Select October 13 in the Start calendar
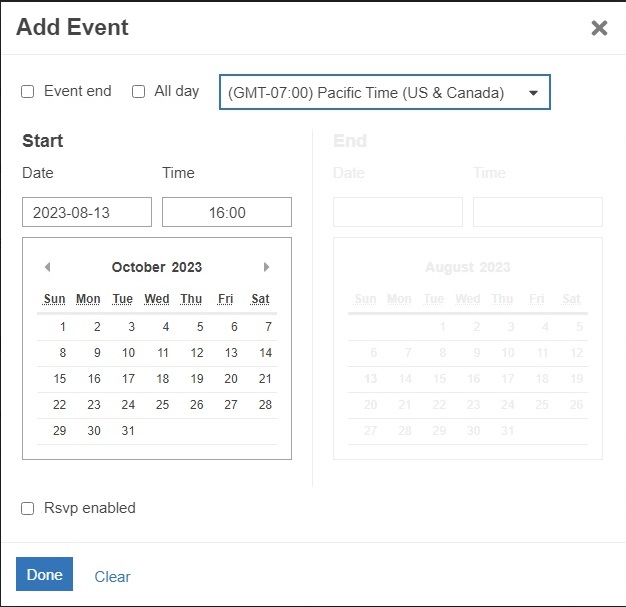The height and width of the screenshot is (607, 626). [x=231, y=352]
